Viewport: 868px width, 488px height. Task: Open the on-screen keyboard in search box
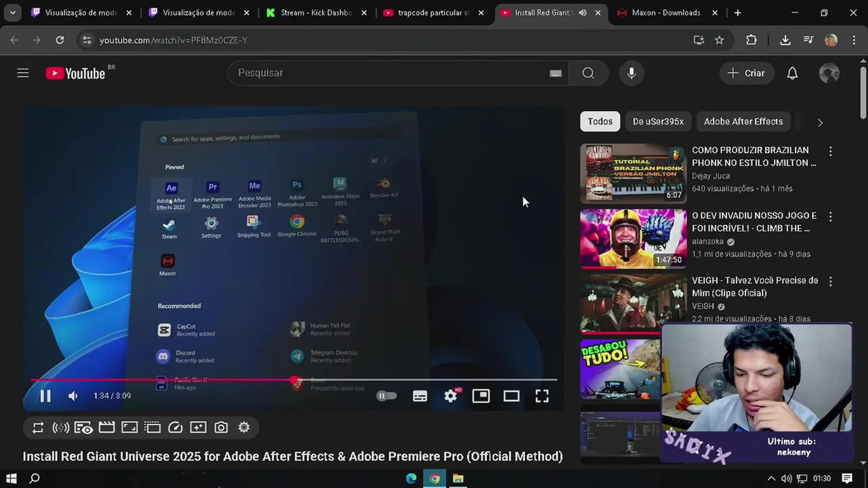(x=555, y=73)
